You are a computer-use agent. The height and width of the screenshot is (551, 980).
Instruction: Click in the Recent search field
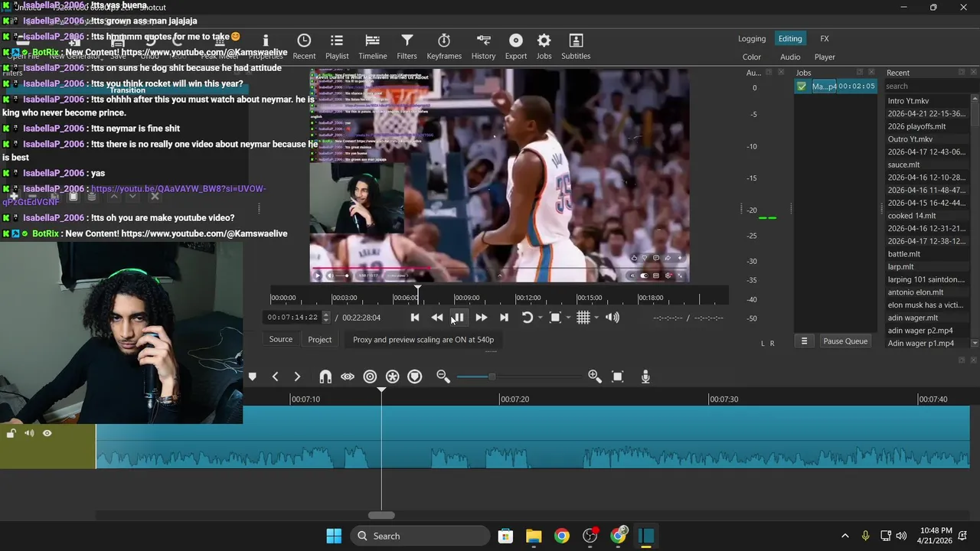coord(926,86)
